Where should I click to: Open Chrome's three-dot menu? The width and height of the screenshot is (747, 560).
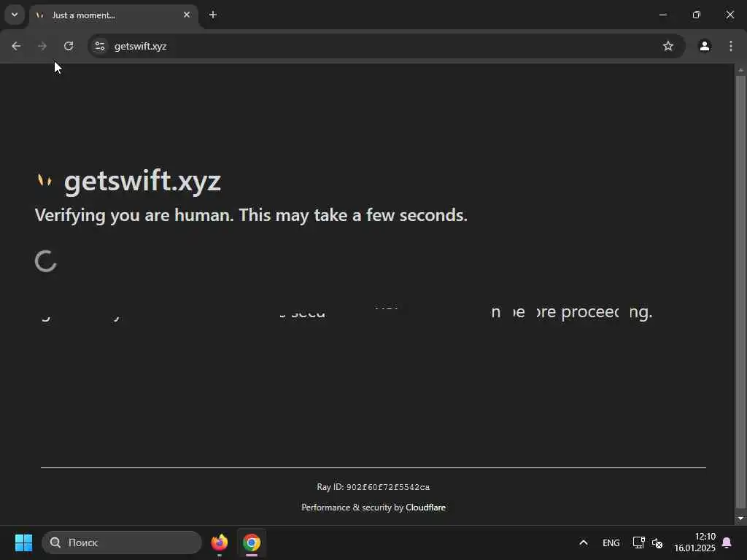point(731,46)
